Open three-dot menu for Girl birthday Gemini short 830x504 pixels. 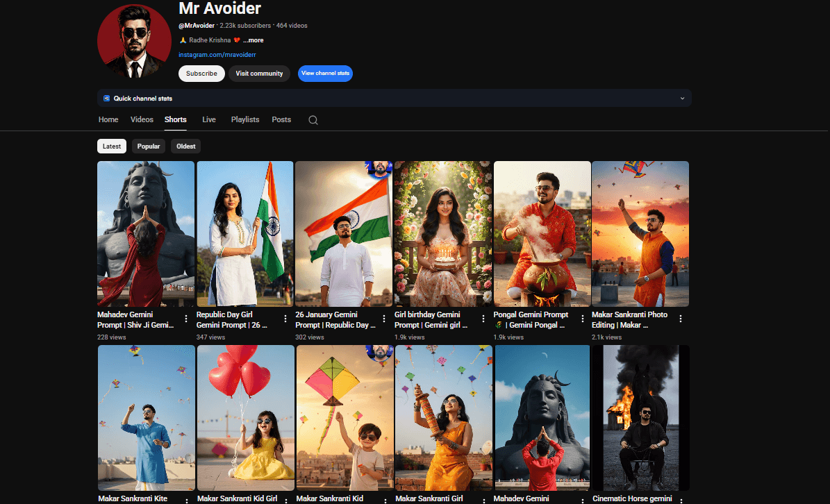coord(483,319)
